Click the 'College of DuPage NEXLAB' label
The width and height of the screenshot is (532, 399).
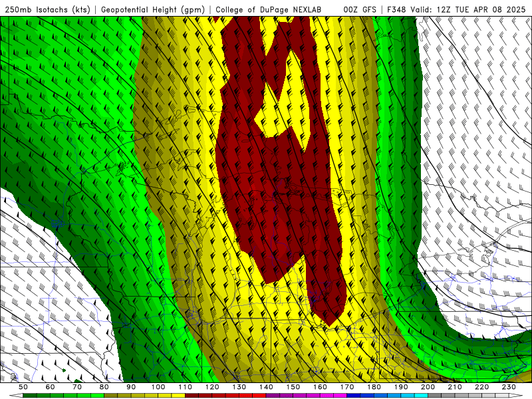coord(269,9)
